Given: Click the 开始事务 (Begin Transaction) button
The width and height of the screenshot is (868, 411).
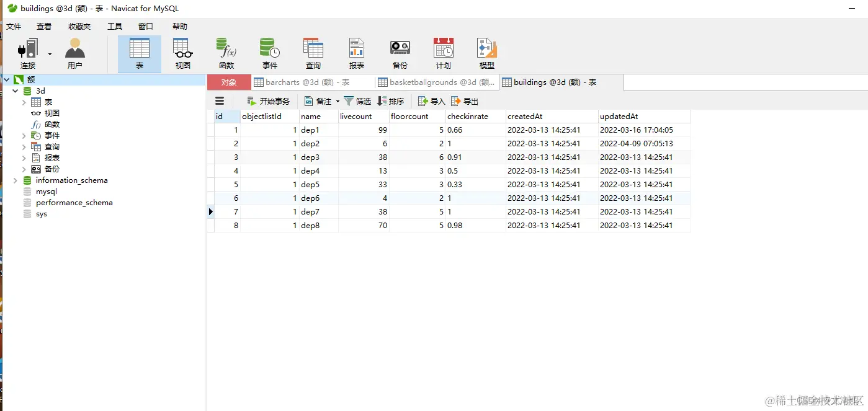Looking at the screenshot, I should pyautogui.click(x=268, y=101).
